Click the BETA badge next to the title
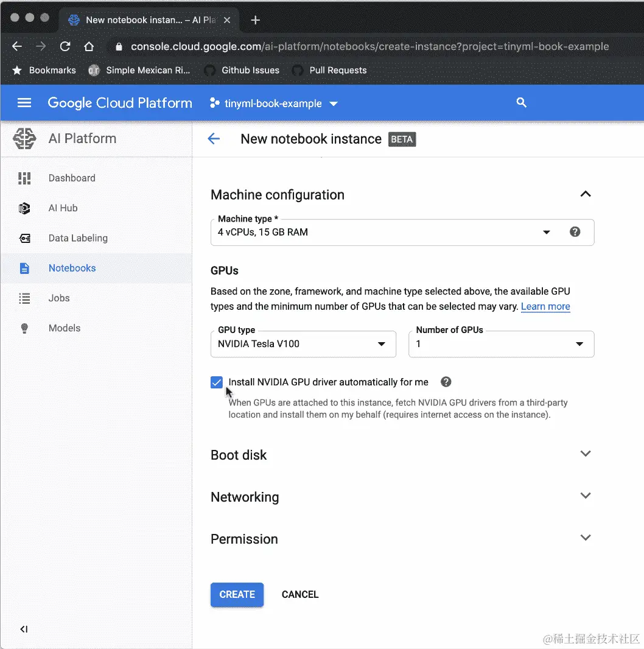644x649 pixels. (402, 139)
